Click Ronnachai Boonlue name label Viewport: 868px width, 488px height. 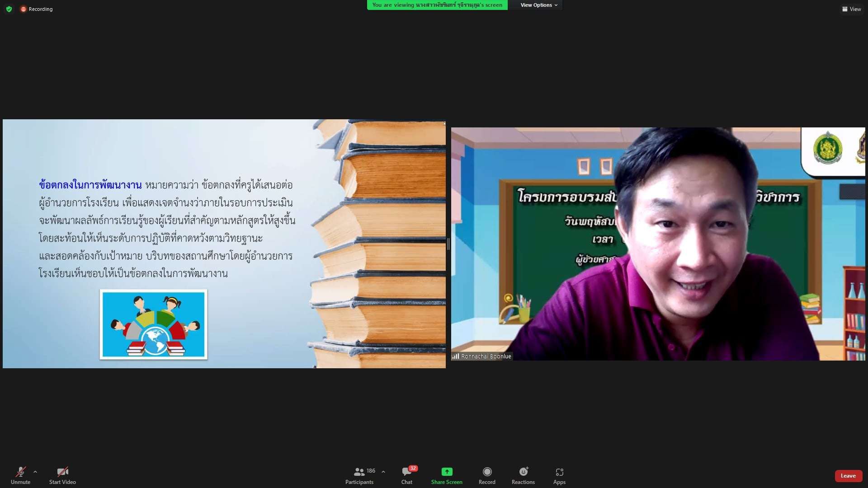pos(486,357)
